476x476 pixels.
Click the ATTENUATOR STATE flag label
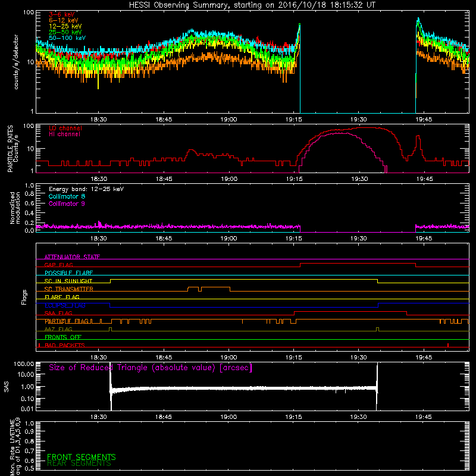72,257
